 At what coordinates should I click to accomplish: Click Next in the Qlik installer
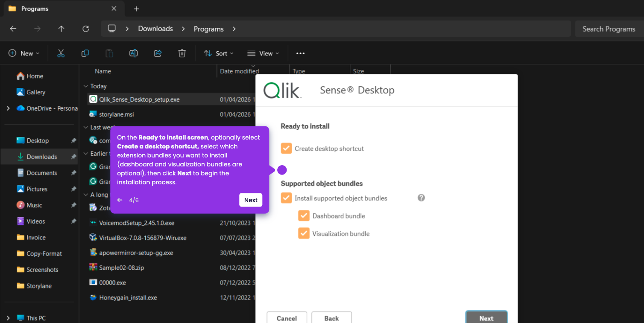(x=486, y=317)
